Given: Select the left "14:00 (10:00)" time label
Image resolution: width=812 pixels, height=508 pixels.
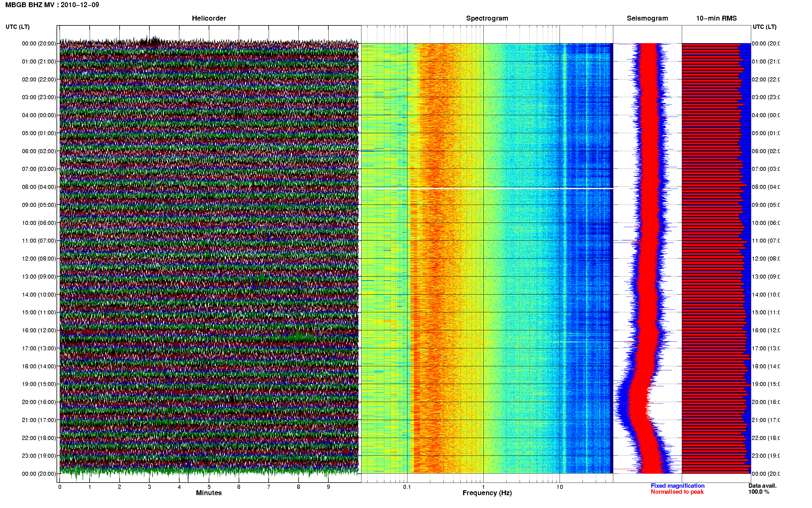Looking at the screenshot, I should (39, 295).
